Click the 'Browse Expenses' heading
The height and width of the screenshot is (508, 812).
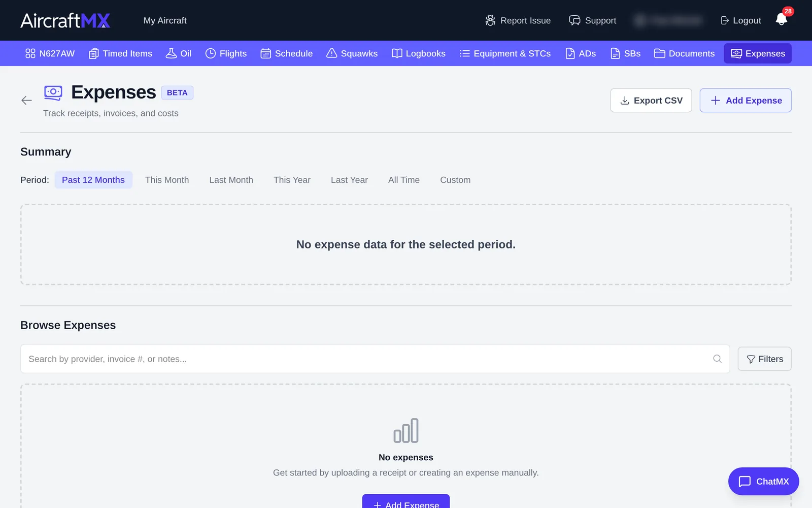pos(68,325)
